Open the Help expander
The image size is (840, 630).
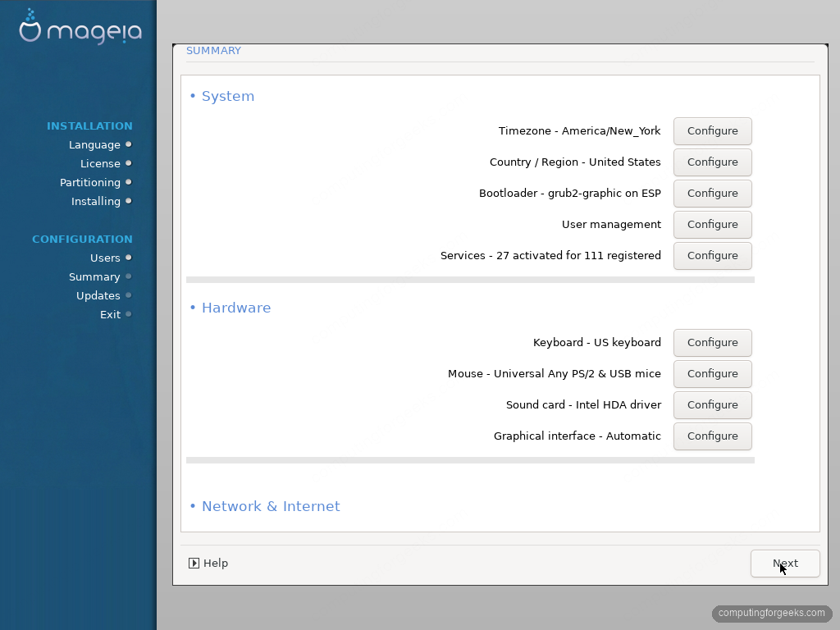point(208,563)
